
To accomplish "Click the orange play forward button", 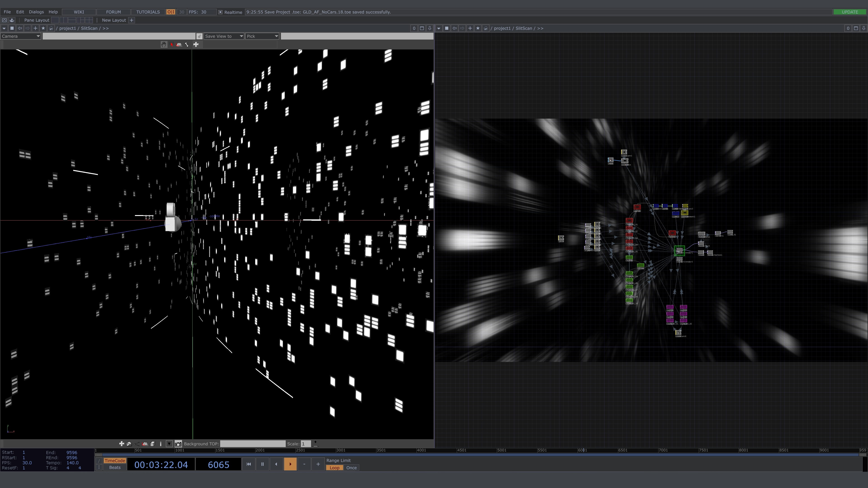I will point(290,464).
